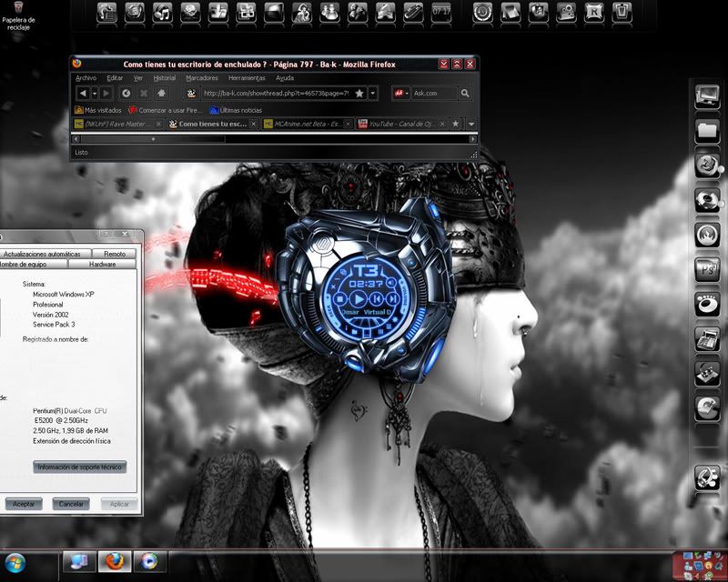The height and width of the screenshot is (582, 728).
Task: Open the USB drive icon in top dock
Action: (413, 13)
